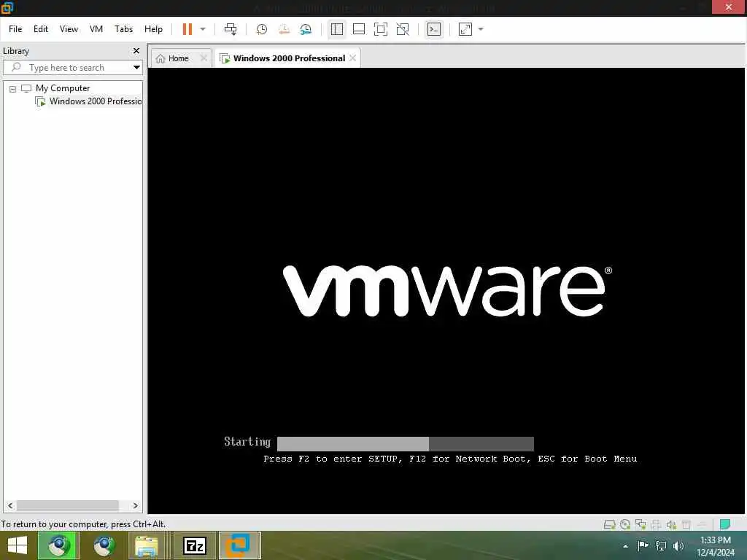Close the Home tab

point(204,58)
